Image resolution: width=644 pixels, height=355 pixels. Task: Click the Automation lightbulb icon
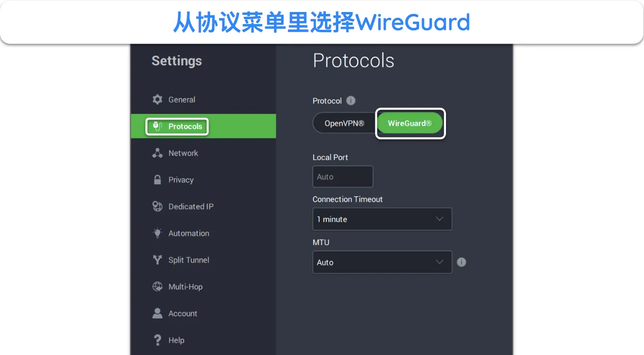(x=157, y=233)
